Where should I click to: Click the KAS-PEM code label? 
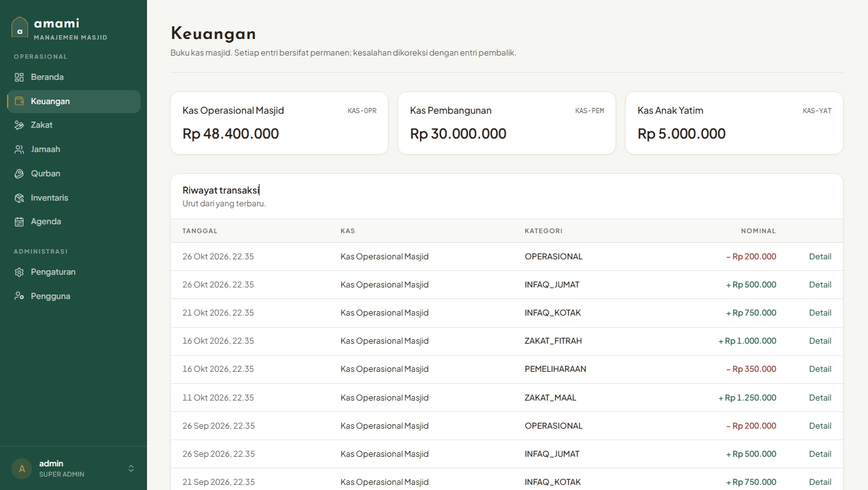(589, 111)
